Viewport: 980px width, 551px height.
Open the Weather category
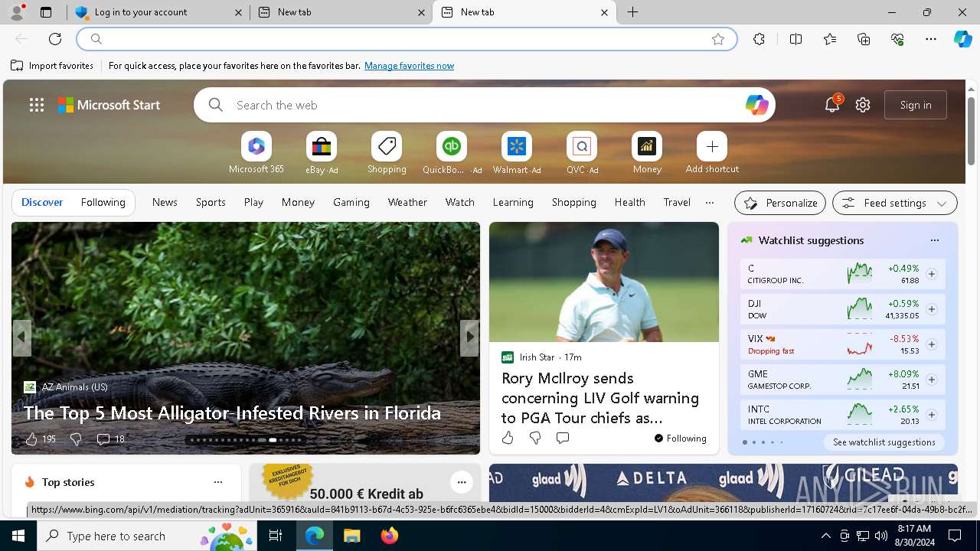point(407,203)
